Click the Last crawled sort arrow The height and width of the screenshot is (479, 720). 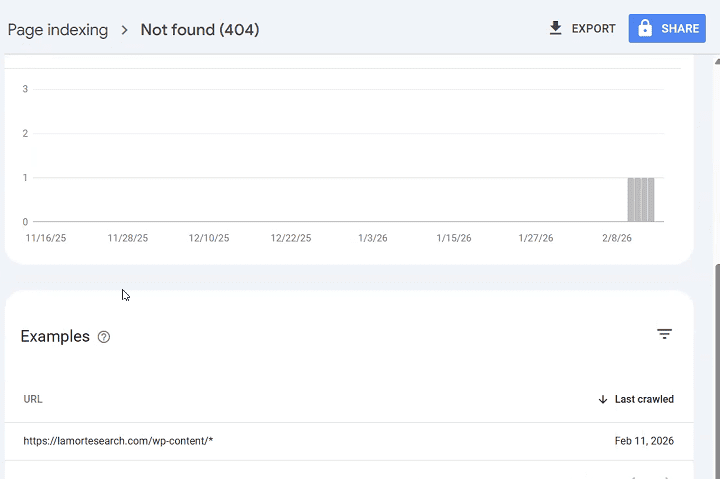603,399
